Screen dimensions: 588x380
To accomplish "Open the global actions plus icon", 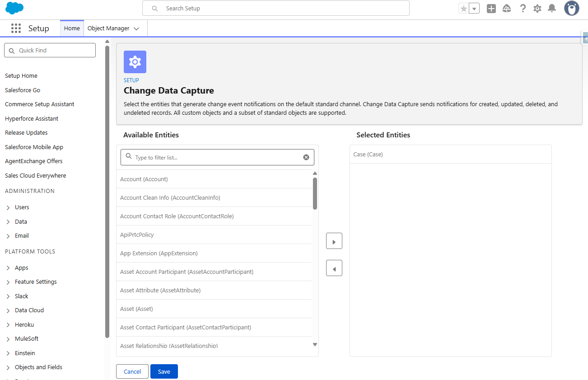I will tap(491, 9).
